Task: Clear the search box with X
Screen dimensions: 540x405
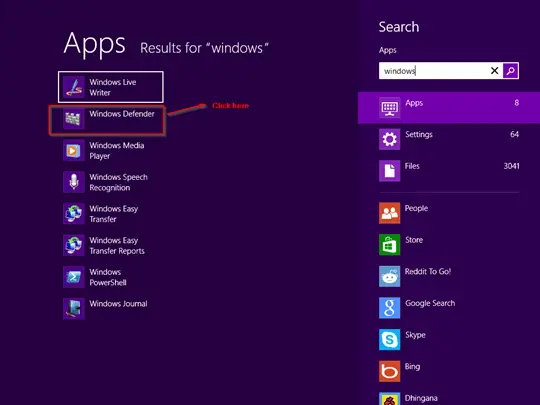Action: 495,71
